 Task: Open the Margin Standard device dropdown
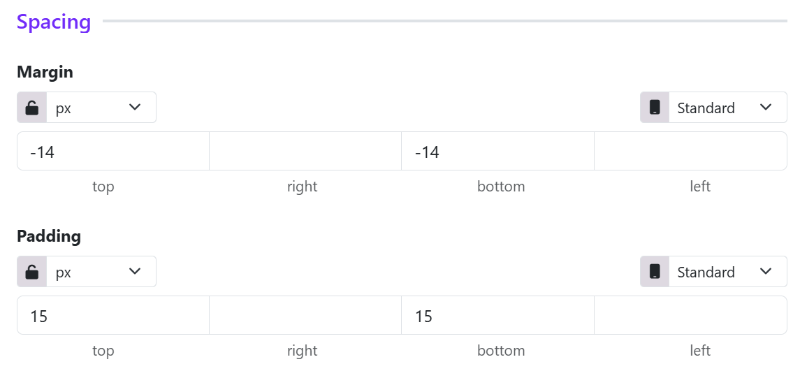coord(728,107)
